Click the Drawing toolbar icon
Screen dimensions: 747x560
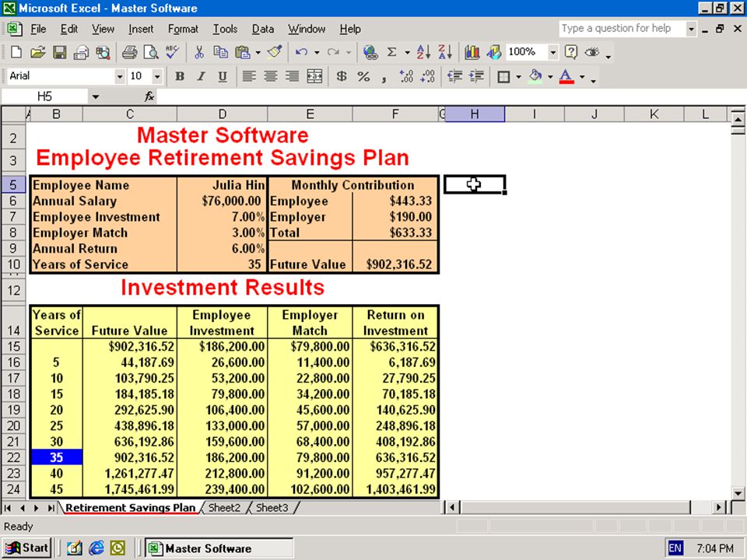[493, 52]
